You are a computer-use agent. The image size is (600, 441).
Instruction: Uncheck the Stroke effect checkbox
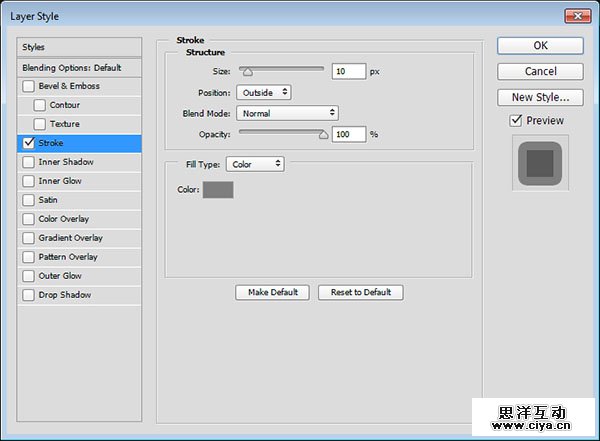[x=28, y=143]
